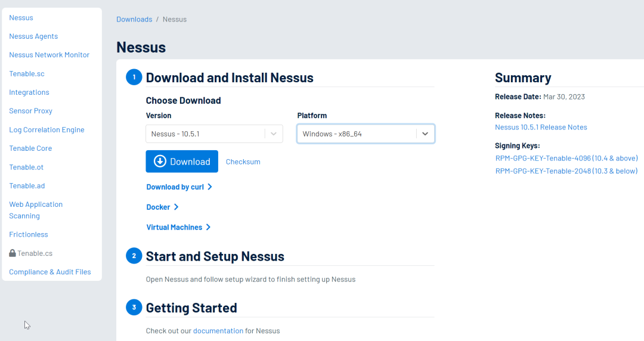The width and height of the screenshot is (644, 341).
Task: Open the Platform dropdown Windows - x86_64
Action: [x=366, y=134]
